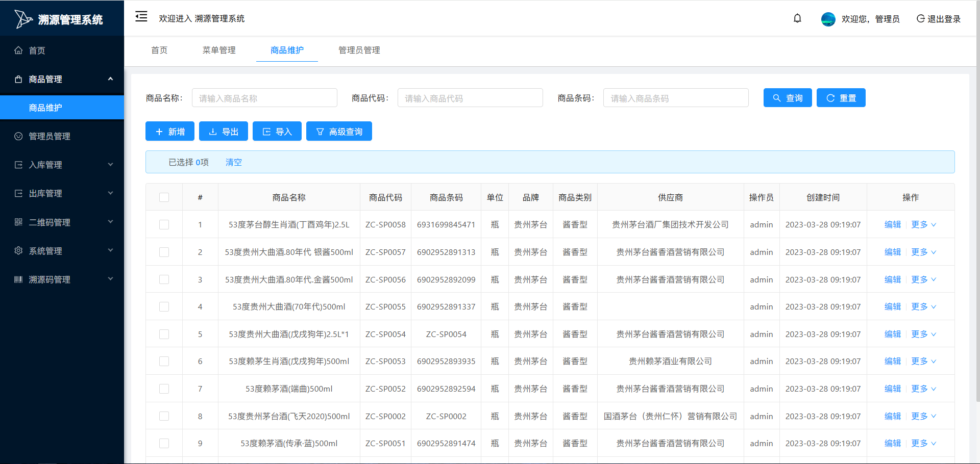The width and height of the screenshot is (980, 464).
Task: Toggle the select-all checkbox in table header
Action: coord(164,197)
